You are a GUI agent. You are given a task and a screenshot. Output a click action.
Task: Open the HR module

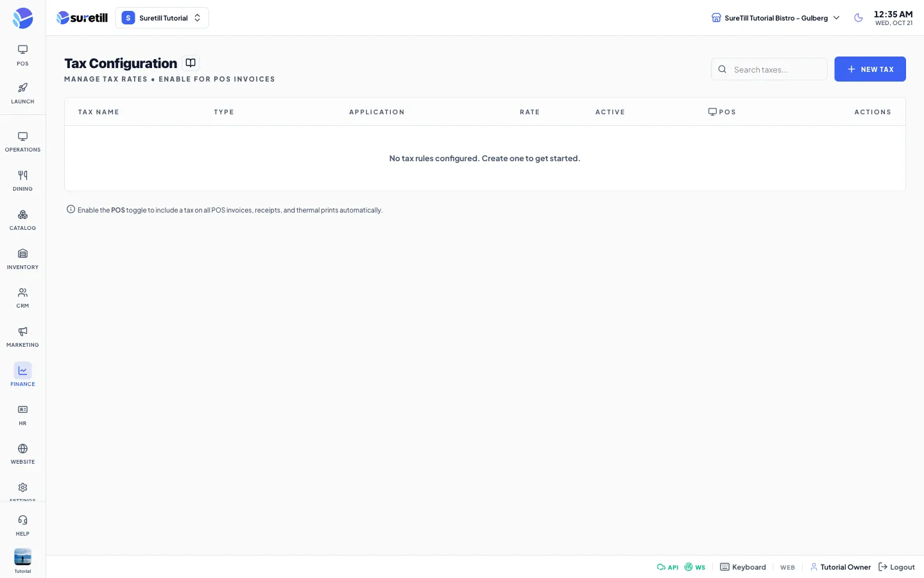pyautogui.click(x=22, y=416)
